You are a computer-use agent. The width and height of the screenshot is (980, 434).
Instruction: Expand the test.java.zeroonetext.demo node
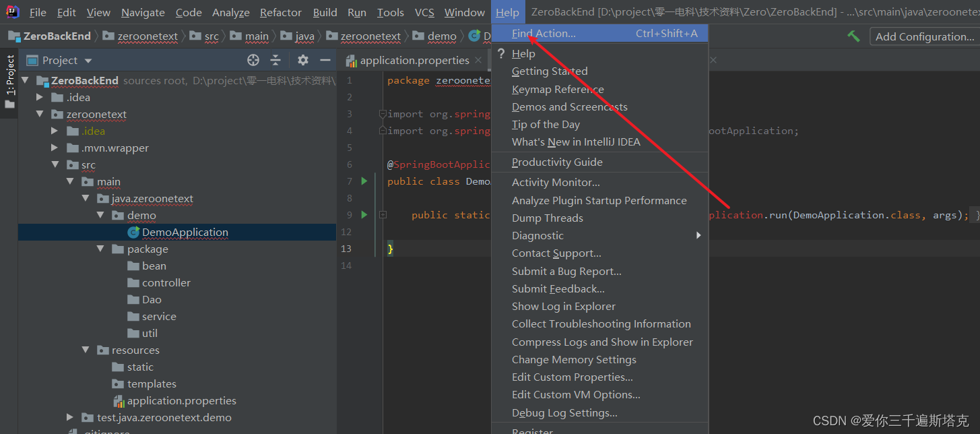click(70, 417)
